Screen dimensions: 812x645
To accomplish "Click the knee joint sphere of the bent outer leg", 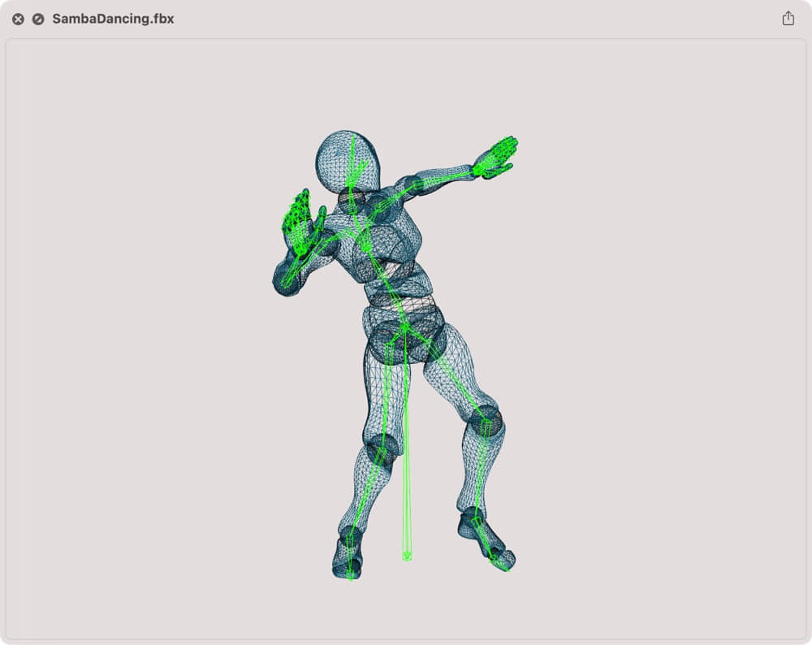I will click(485, 422).
